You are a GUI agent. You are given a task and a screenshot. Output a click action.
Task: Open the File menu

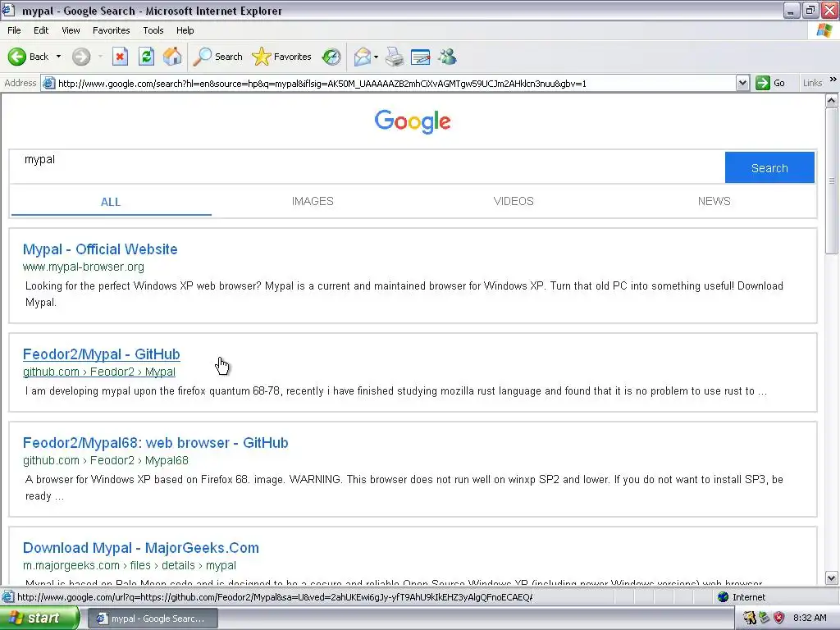(x=15, y=30)
